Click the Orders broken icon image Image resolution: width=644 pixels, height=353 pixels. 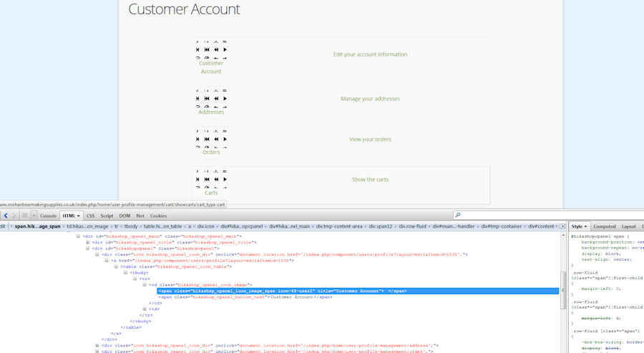pos(211,140)
